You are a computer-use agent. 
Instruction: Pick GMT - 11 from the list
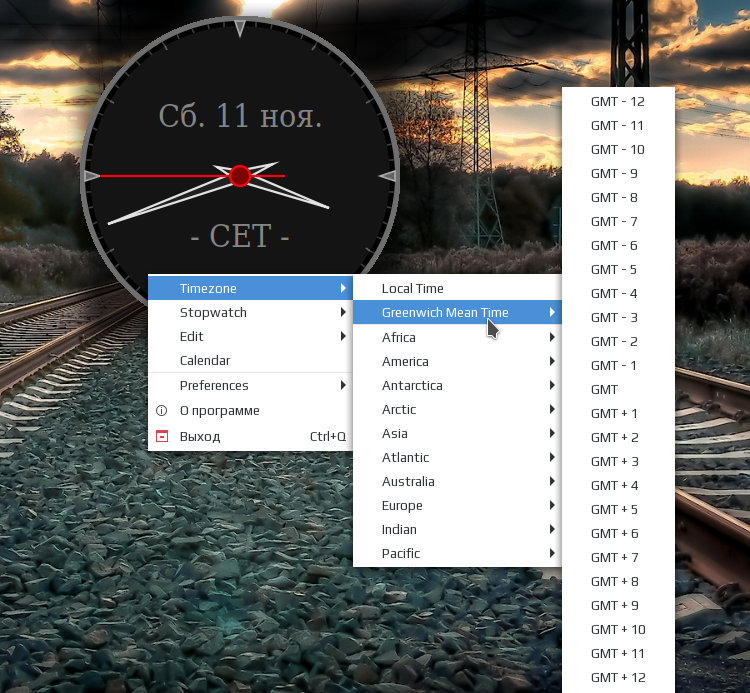point(618,125)
